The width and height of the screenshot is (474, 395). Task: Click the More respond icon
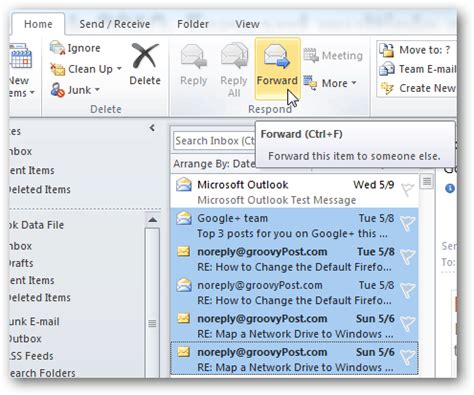coord(311,83)
